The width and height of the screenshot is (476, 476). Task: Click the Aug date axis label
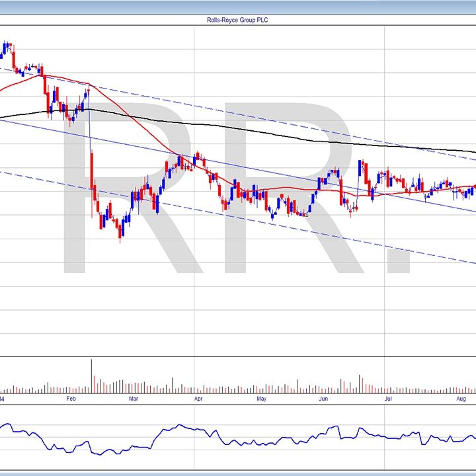click(461, 399)
